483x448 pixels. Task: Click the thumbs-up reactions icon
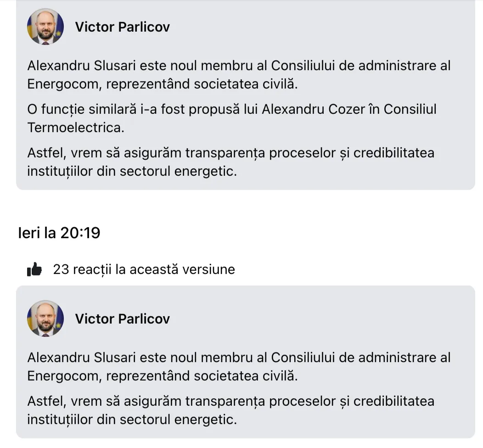tap(34, 270)
